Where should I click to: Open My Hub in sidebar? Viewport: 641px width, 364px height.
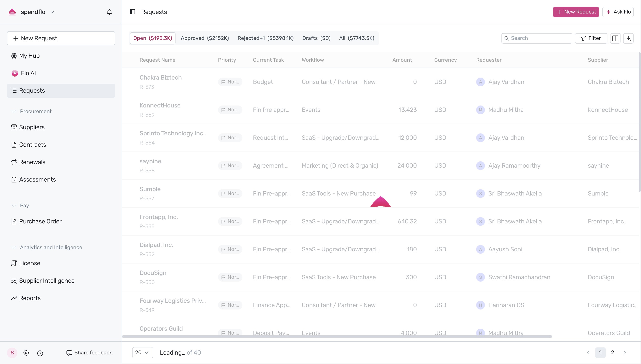coord(61,56)
